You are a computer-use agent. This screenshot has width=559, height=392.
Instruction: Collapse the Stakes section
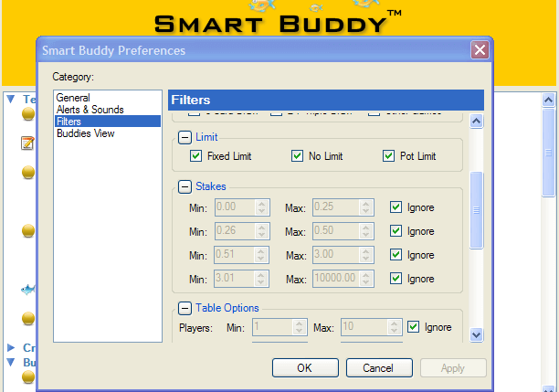(x=185, y=186)
